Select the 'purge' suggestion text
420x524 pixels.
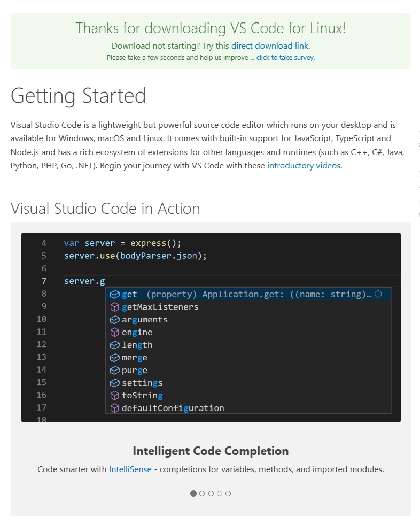click(x=134, y=371)
